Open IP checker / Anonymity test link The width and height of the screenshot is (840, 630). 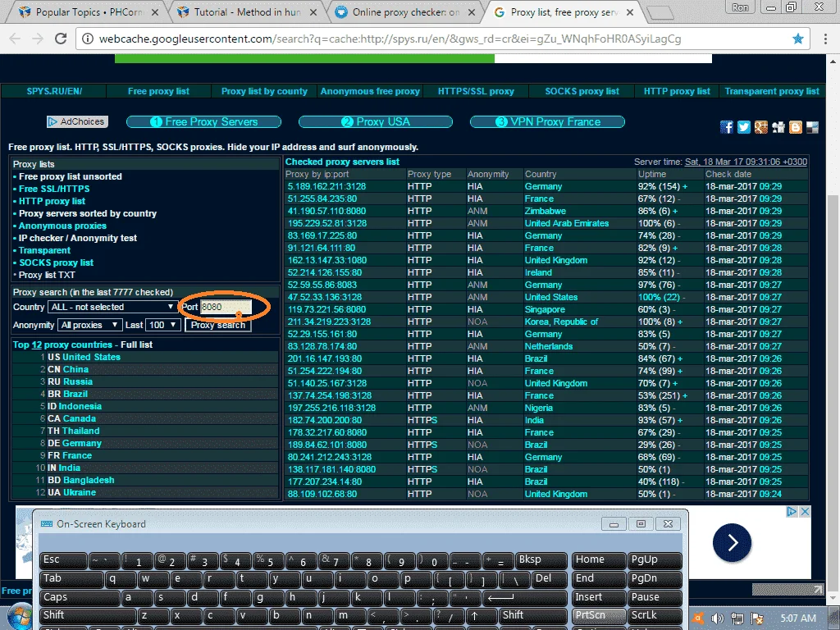pos(78,238)
